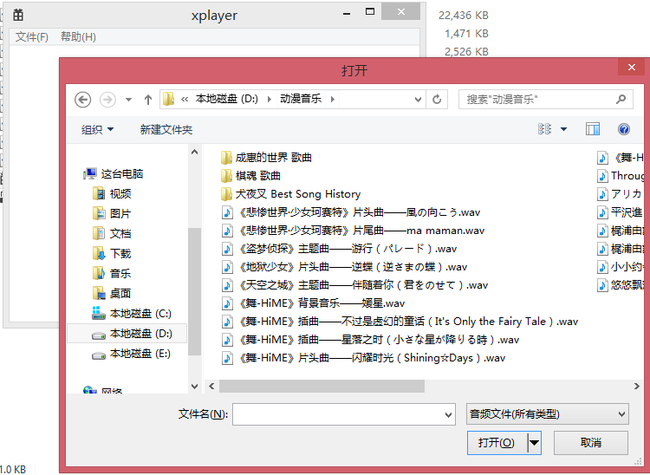The height and width of the screenshot is (475, 650).
Task: Go up one folder level arrow
Action: point(148,100)
